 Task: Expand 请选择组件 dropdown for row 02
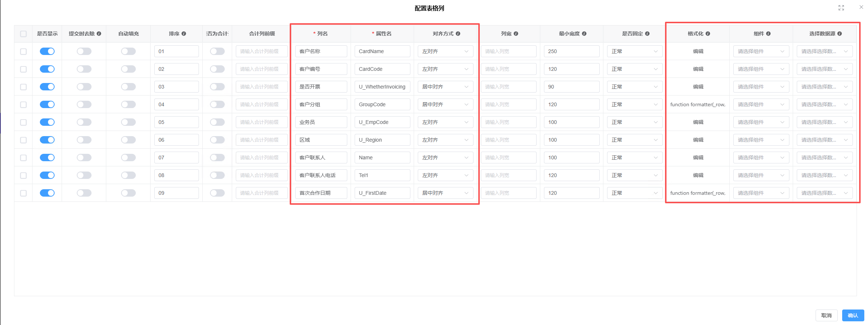click(x=761, y=69)
